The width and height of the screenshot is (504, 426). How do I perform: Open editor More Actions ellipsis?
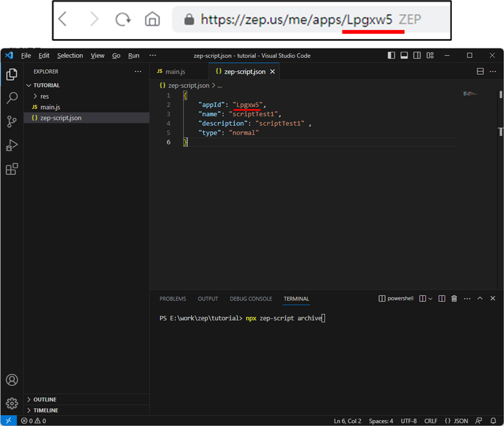click(493, 71)
